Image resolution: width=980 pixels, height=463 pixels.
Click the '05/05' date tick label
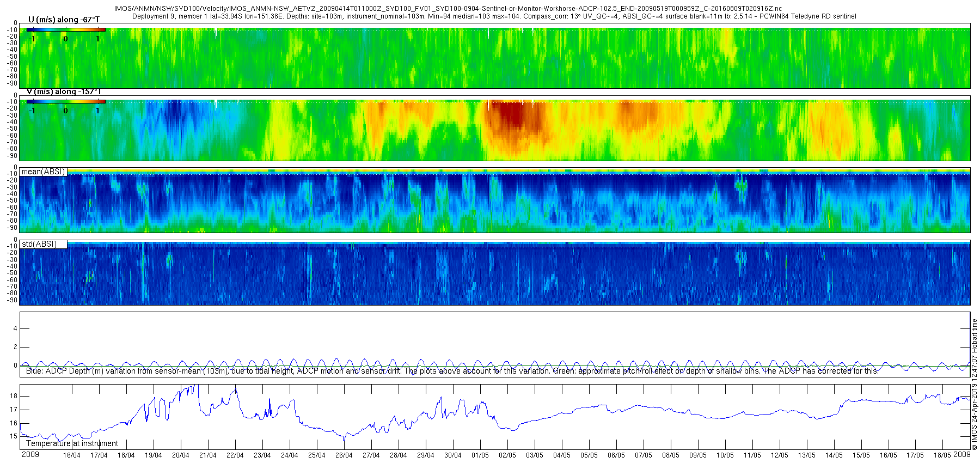[589, 455]
